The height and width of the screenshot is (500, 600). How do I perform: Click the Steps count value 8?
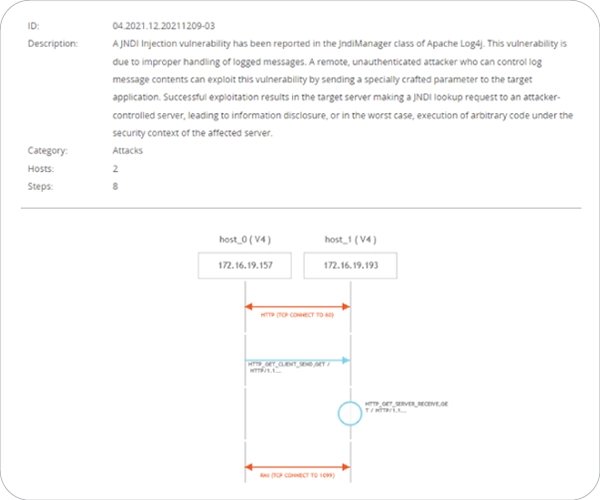pos(116,186)
